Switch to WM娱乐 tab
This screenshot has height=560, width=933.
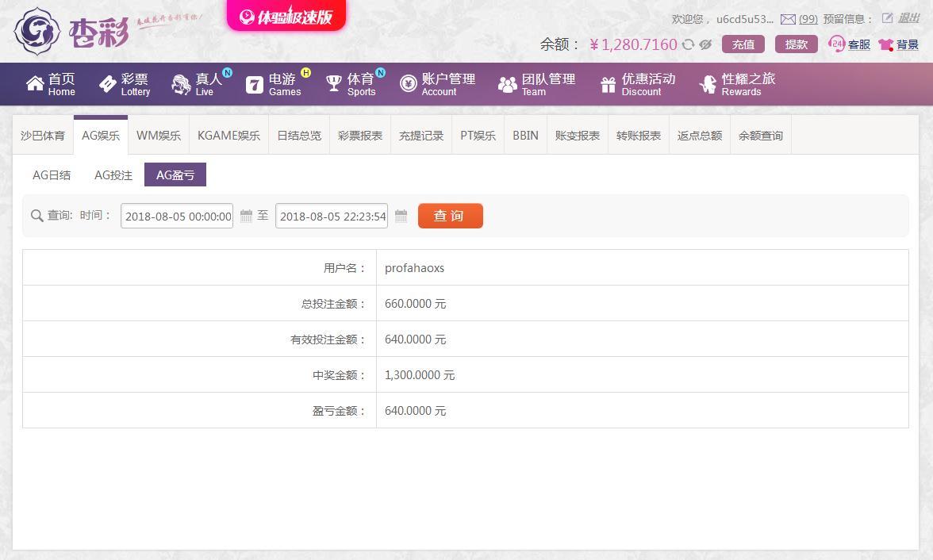coord(159,135)
